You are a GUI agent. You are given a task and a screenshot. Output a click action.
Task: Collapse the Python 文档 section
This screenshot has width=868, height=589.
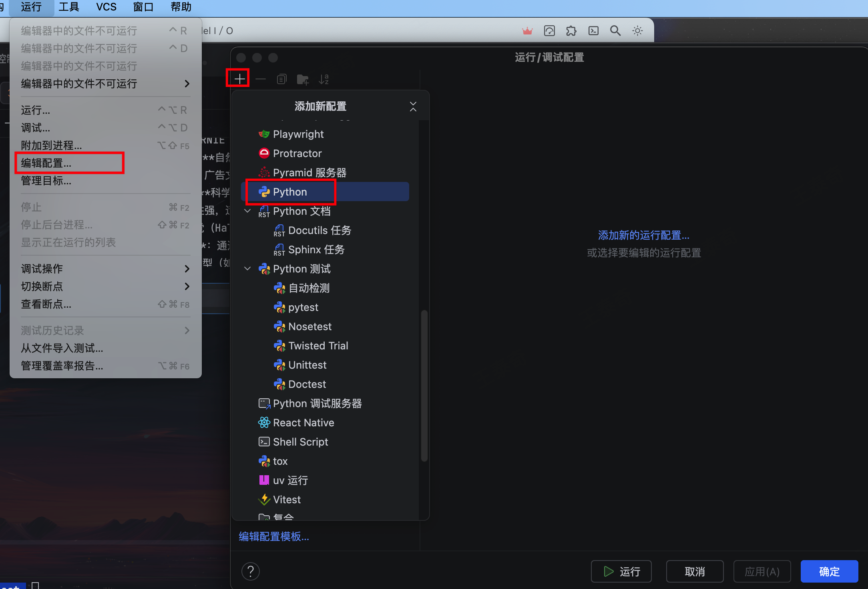click(247, 211)
